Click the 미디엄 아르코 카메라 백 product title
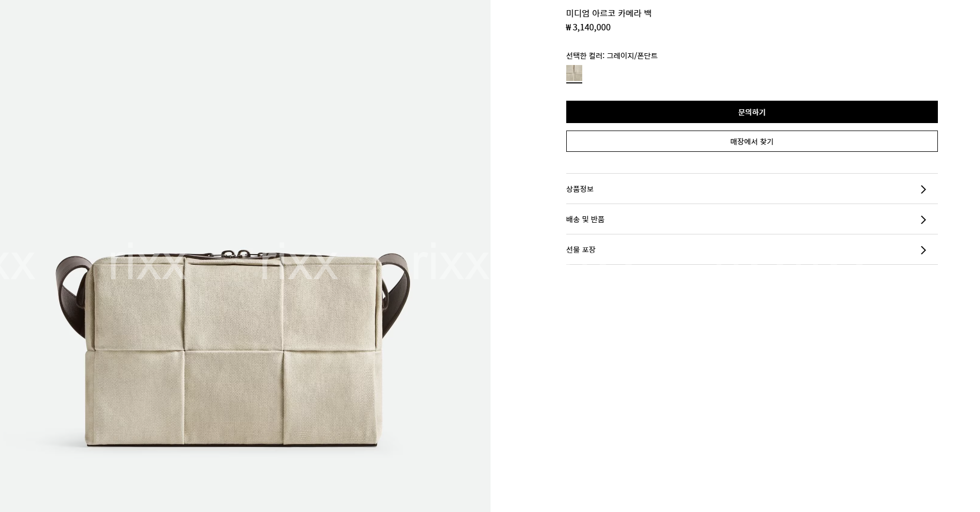 coord(609,13)
